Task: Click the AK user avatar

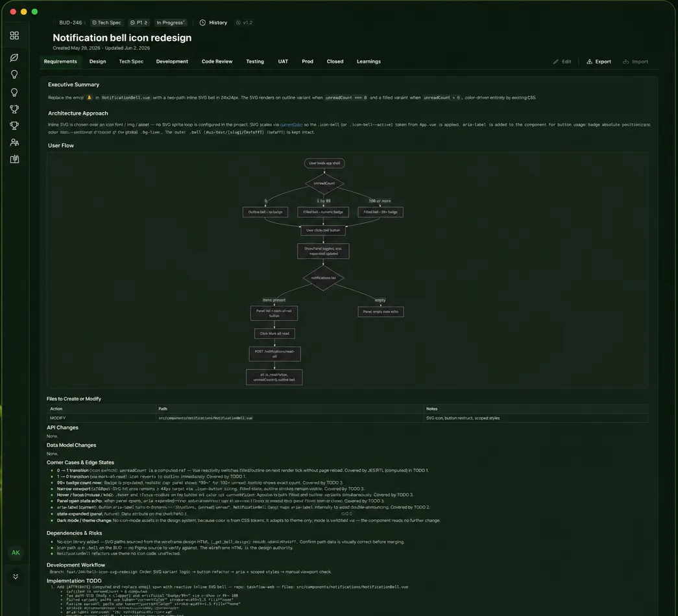Action: [x=16, y=552]
